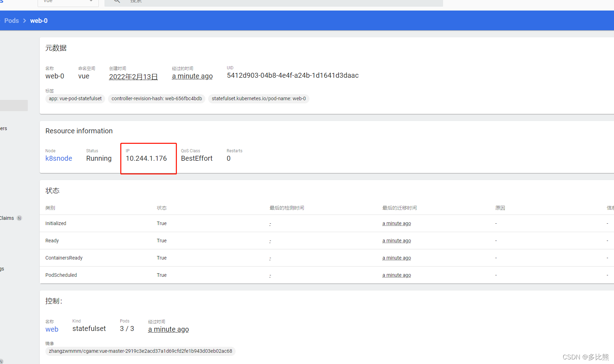
Task: Click the search magnifier icon
Action: click(117, 1)
